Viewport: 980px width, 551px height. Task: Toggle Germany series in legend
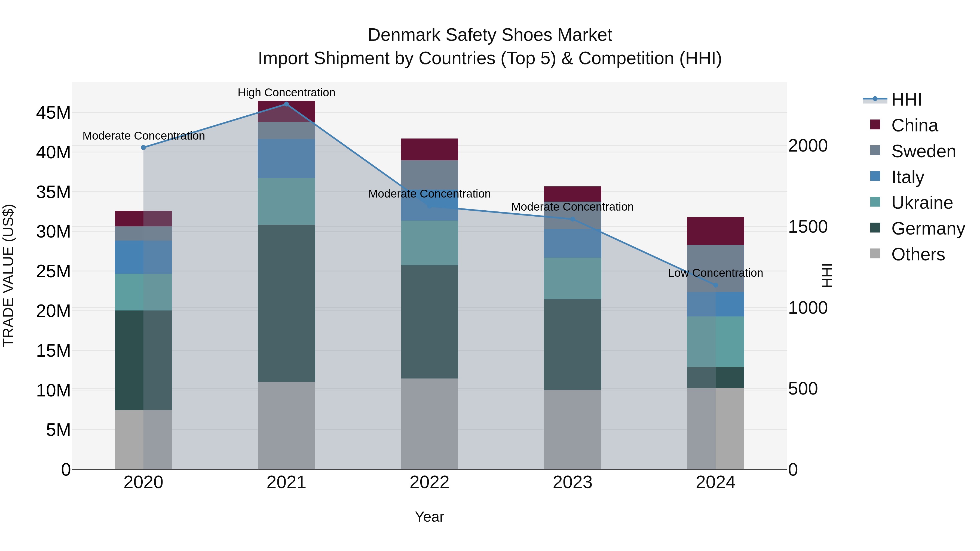coord(918,228)
